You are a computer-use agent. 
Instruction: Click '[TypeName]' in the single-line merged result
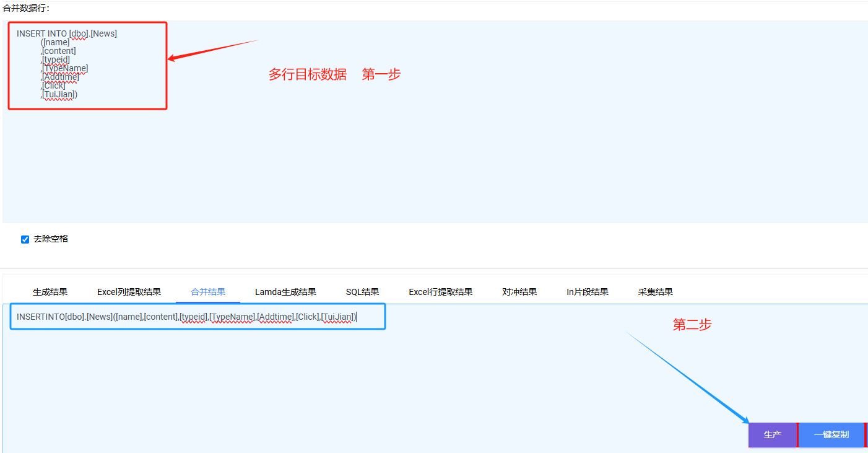(x=232, y=317)
